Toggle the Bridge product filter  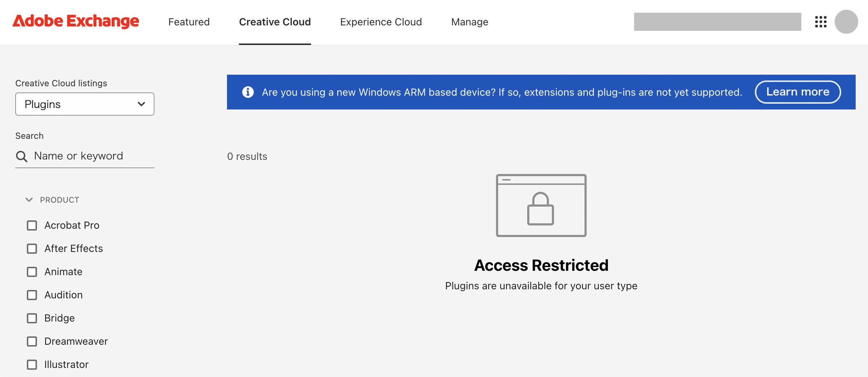(x=32, y=318)
